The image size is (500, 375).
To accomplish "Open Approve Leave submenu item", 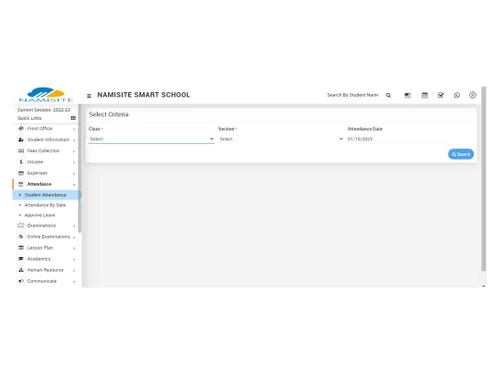I will coord(40,215).
